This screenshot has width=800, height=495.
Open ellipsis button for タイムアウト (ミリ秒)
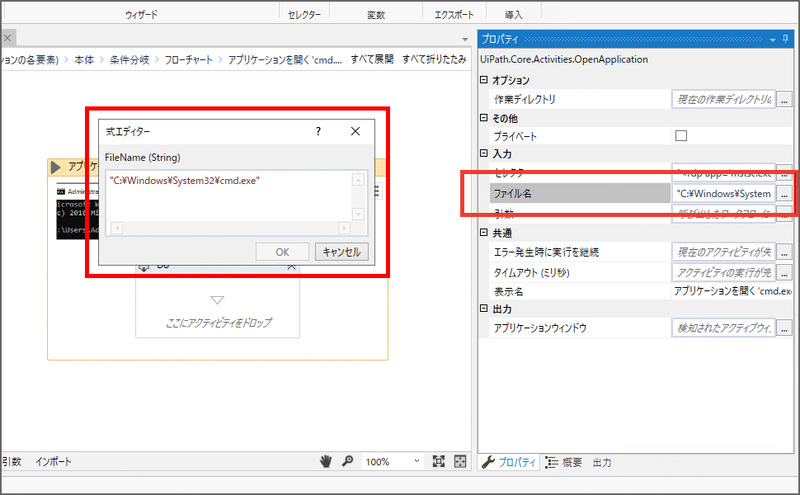(784, 273)
